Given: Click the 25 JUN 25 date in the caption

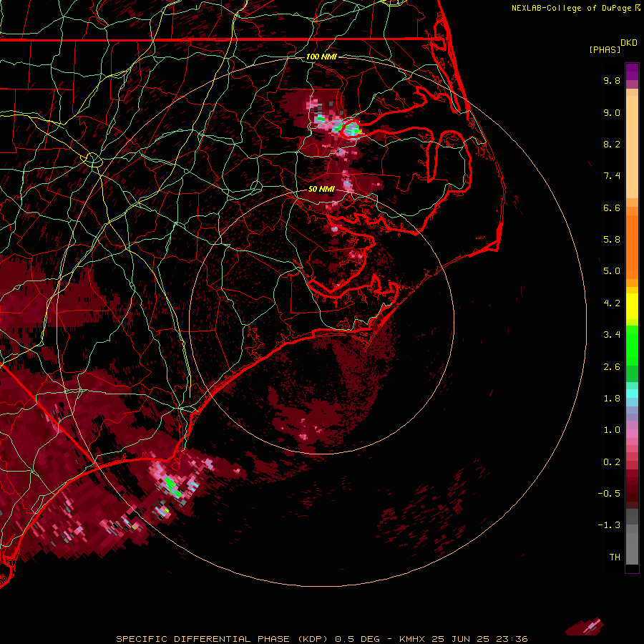Looking at the screenshot, I should pos(462,639).
